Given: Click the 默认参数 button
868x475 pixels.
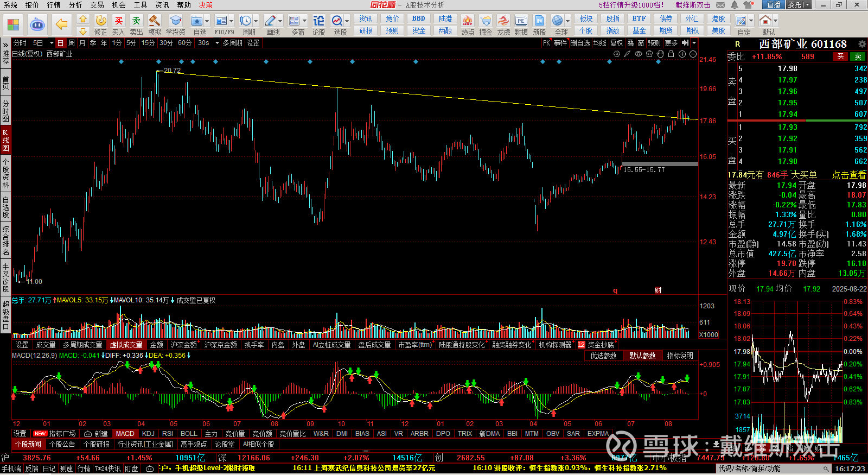Looking at the screenshot, I should click(x=642, y=356).
